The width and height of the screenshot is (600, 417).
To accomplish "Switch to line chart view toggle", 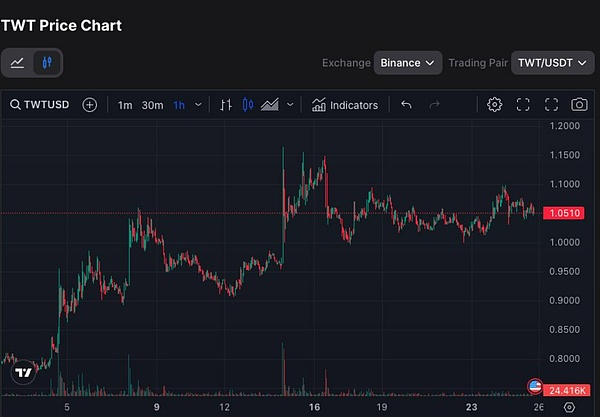I will (x=17, y=63).
